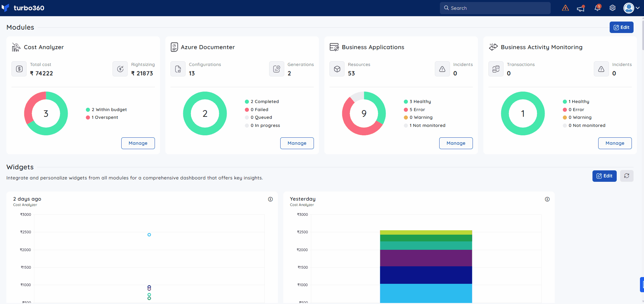Click the Widgets Edit button

[x=605, y=176]
